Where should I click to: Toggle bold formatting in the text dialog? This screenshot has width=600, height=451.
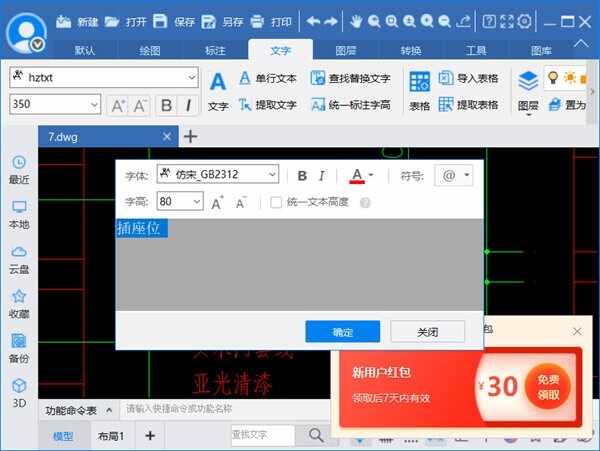tap(302, 175)
